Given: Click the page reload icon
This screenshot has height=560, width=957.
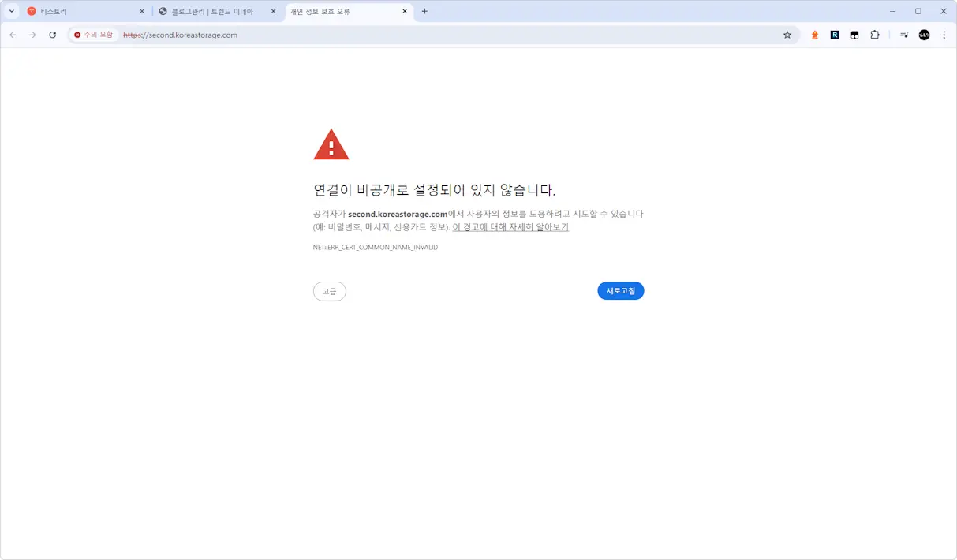Looking at the screenshot, I should [52, 35].
